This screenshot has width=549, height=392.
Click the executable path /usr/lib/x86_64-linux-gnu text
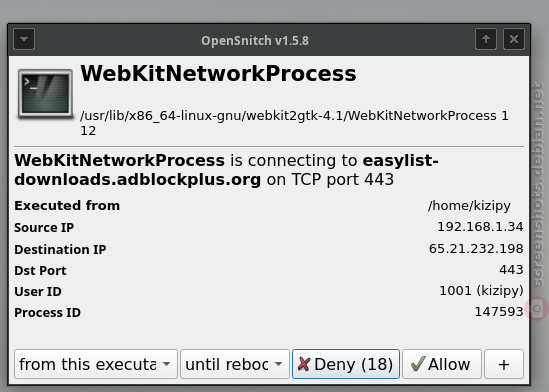(294, 123)
